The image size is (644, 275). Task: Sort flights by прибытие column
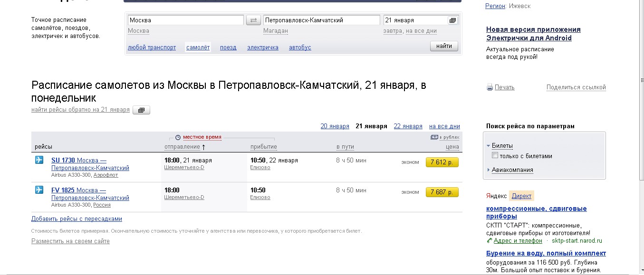click(x=263, y=147)
